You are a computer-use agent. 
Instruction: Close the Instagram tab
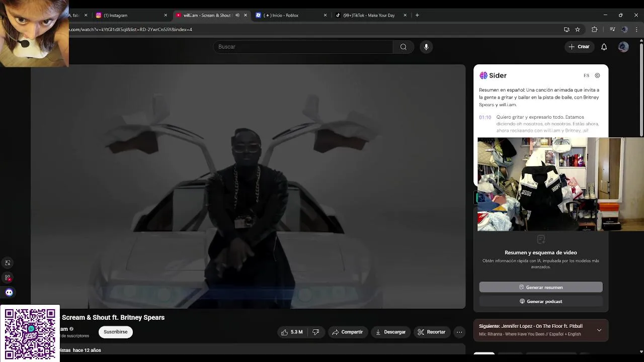click(166, 15)
